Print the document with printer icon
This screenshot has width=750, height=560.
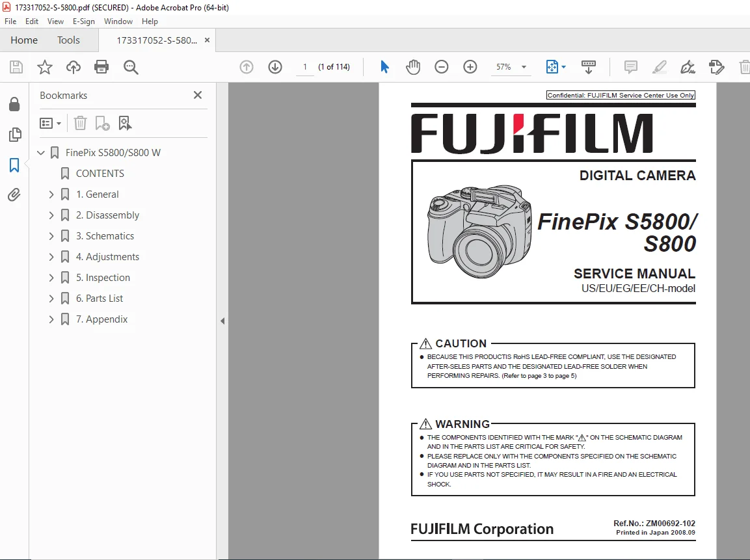(101, 67)
